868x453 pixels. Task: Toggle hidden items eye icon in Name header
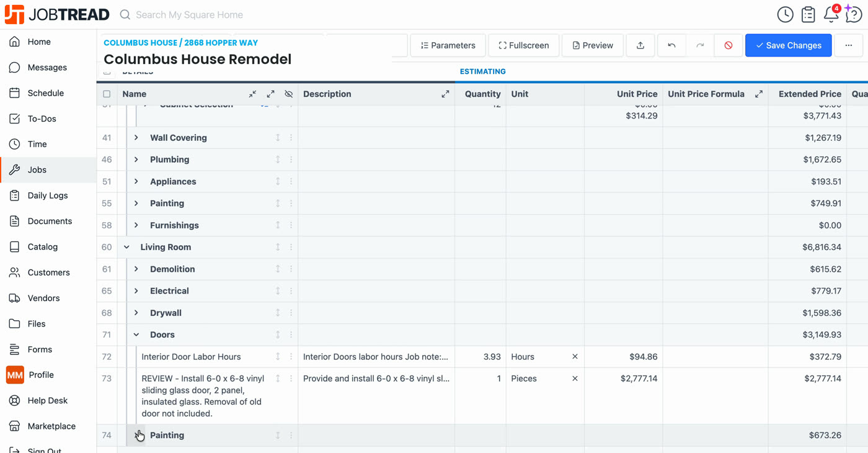(x=288, y=94)
